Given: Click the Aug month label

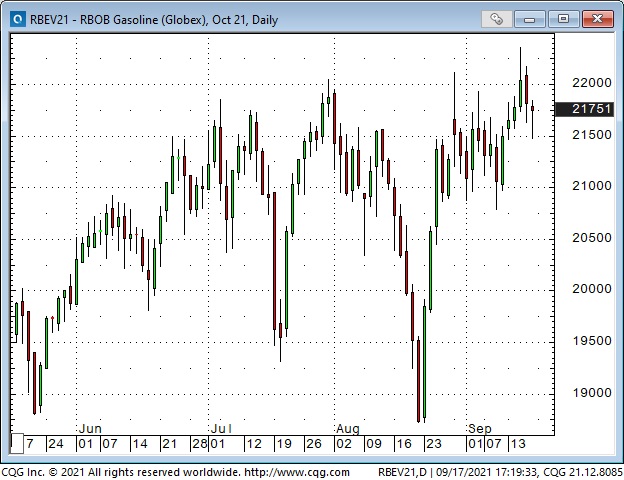Looking at the screenshot, I should pyautogui.click(x=348, y=429).
